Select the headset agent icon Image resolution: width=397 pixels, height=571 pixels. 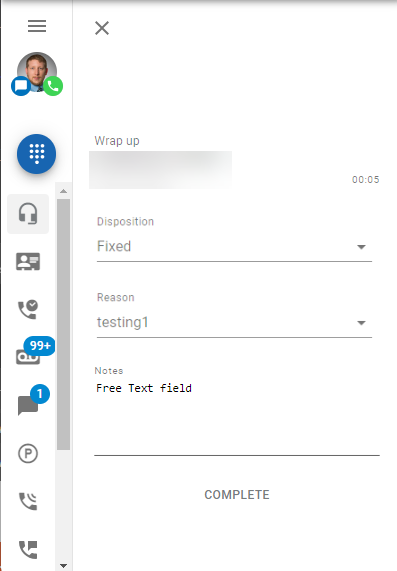coord(28,214)
